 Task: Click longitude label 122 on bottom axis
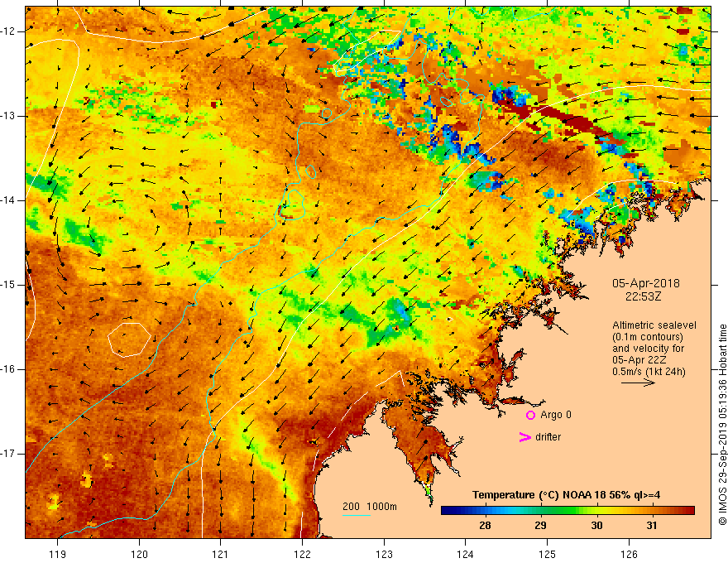click(302, 554)
